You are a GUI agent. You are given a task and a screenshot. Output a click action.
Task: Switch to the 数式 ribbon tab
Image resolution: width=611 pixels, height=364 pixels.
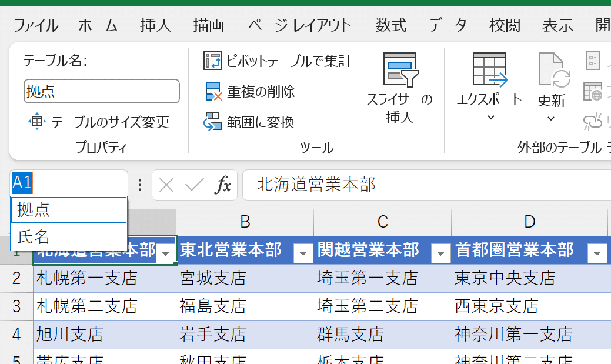pos(391,25)
